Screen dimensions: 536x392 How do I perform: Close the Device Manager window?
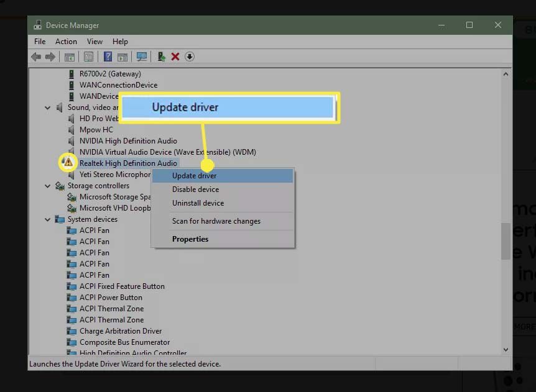click(497, 25)
